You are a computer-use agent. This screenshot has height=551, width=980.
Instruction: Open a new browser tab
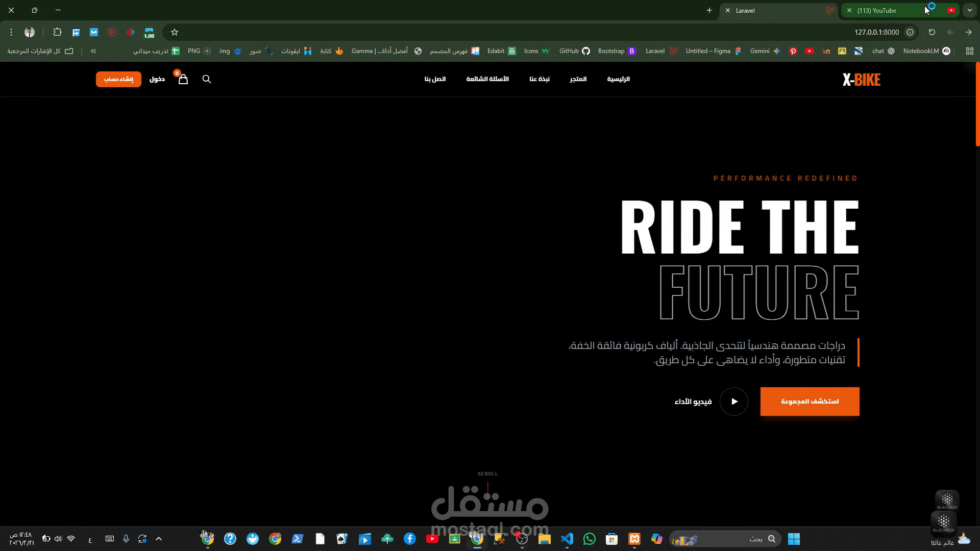point(709,10)
